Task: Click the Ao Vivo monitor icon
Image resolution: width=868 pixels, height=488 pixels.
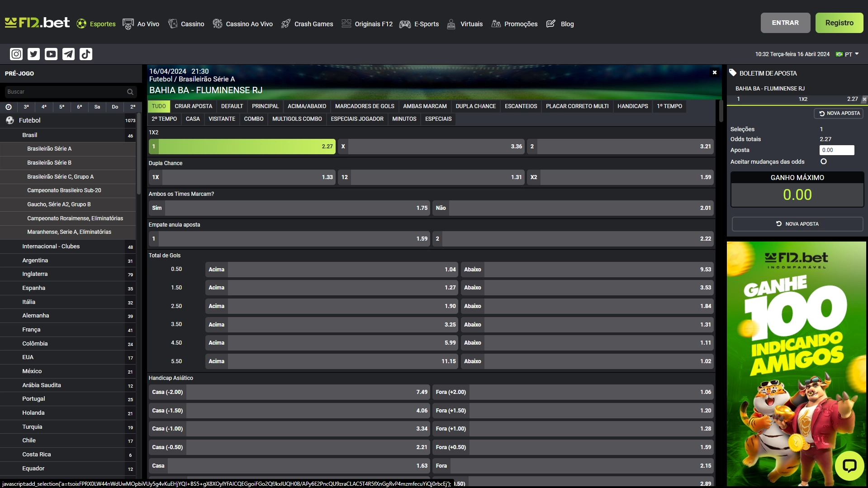Action: [128, 24]
